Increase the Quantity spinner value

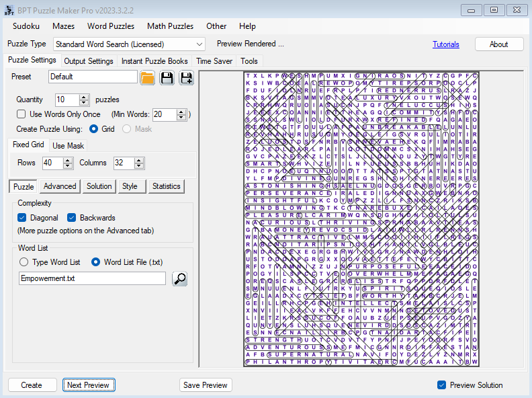point(84,97)
